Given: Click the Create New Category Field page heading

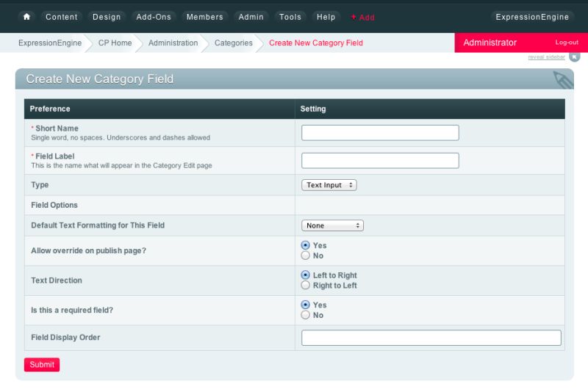Looking at the screenshot, I should [100, 79].
